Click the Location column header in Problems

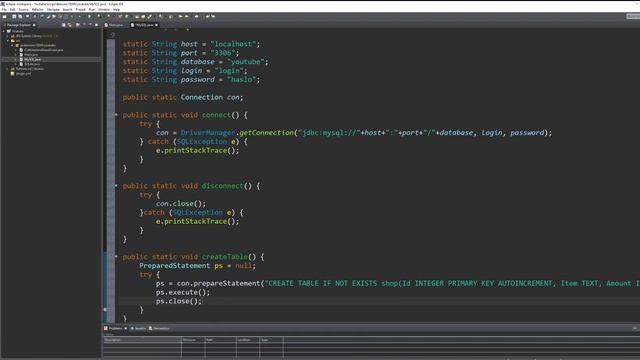[x=248, y=340]
